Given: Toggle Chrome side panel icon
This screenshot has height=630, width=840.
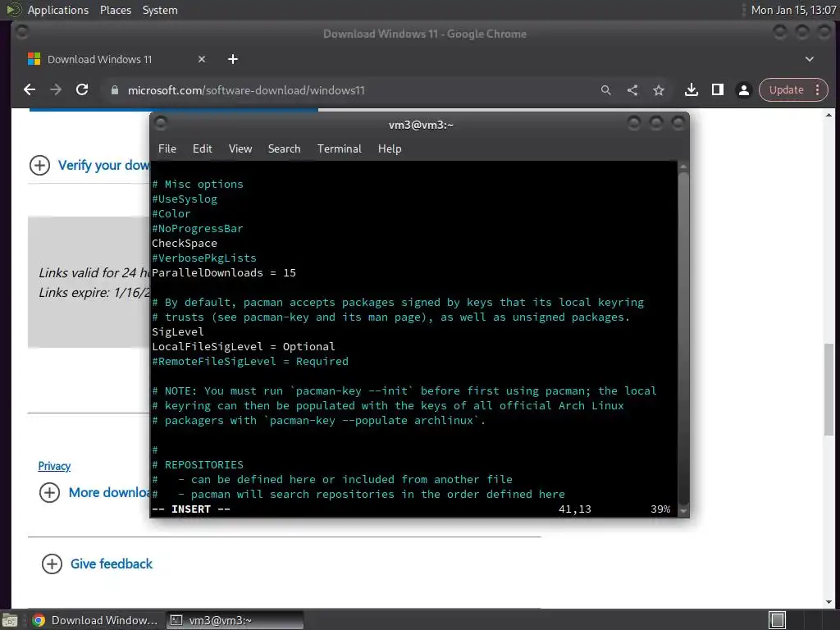Looking at the screenshot, I should 718,90.
